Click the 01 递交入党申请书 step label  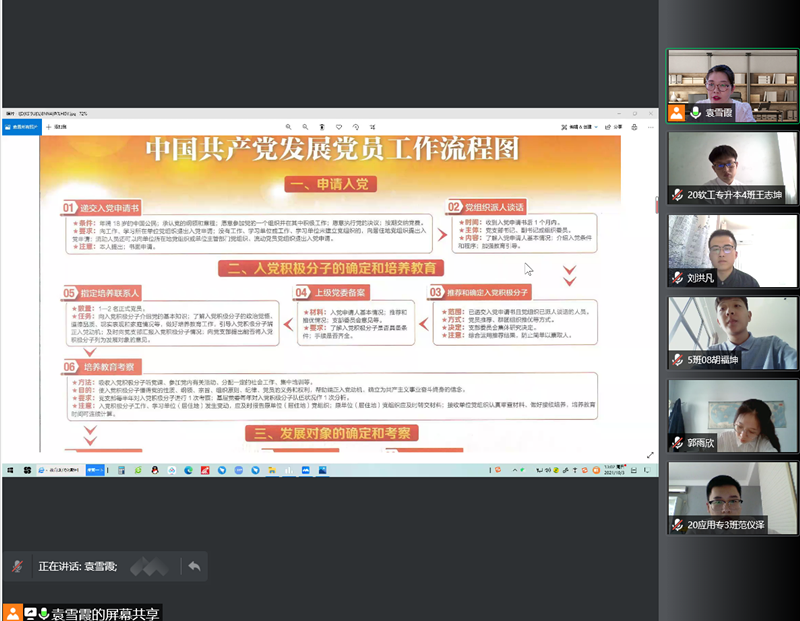click(x=102, y=208)
